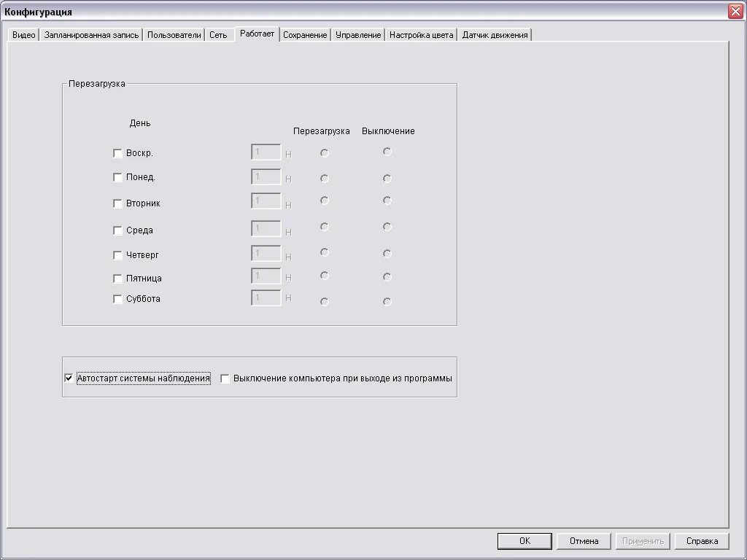Click the hour field for Среда
The height and width of the screenshot is (560, 747).
266,228
